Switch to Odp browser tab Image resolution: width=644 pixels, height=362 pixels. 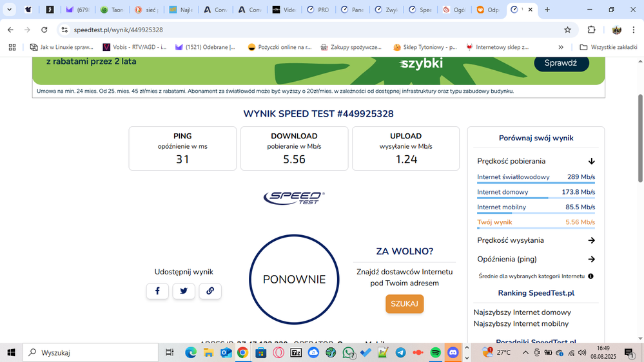click(487, 10)
